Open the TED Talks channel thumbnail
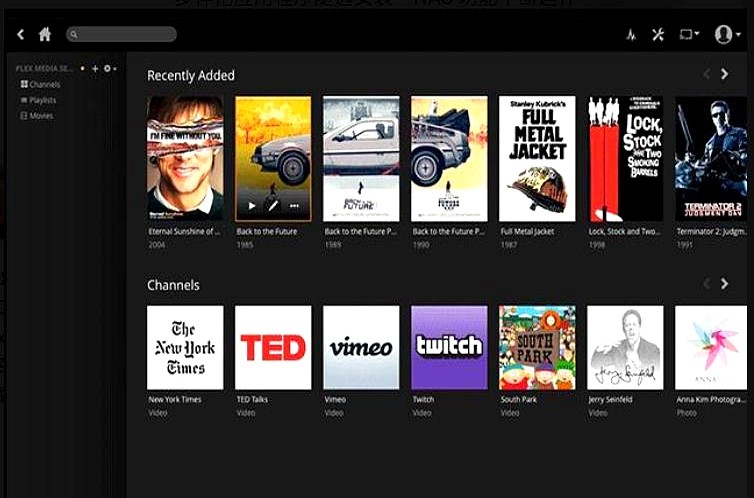The height and width of the screenshot is (498, 754). point(273,347)
